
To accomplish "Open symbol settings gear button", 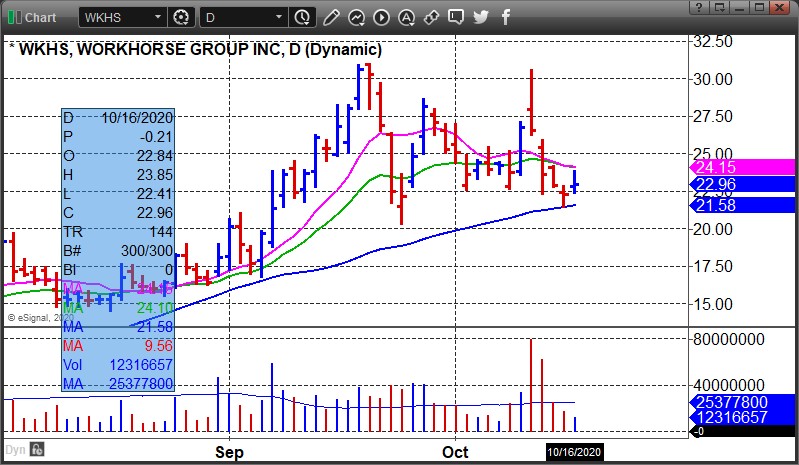I will pyautogui.click(x=181, y=17).
